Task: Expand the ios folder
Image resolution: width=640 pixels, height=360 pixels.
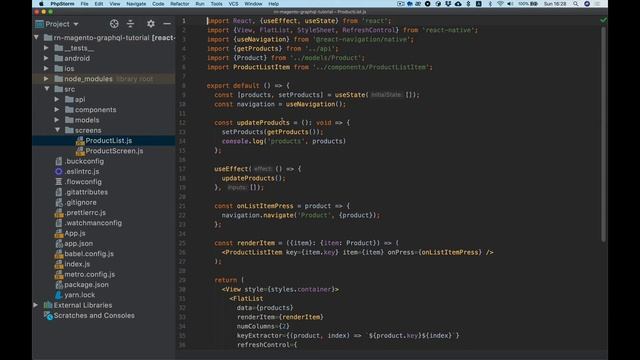Action: point(46,69)
